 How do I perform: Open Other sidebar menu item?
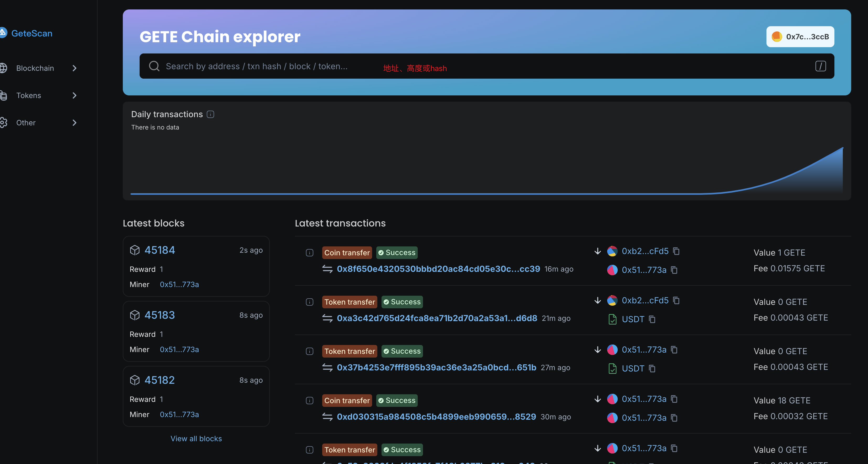pos(26,123)
